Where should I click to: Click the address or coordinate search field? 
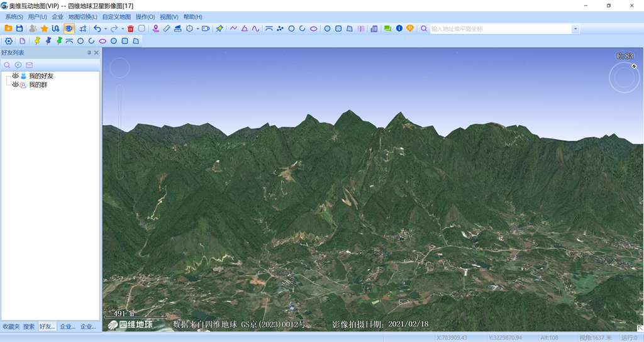(x=500, y=29)
